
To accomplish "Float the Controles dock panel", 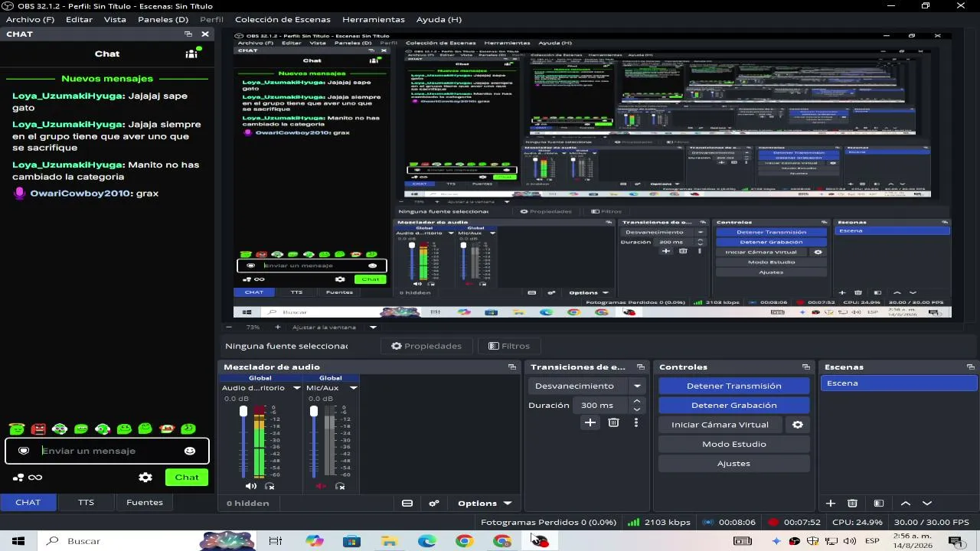I will point(807,367).
